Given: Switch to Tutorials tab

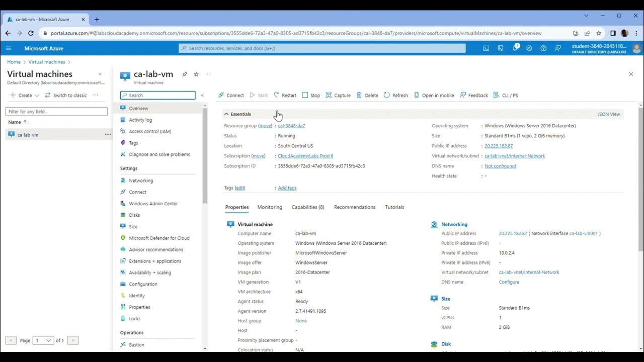Looking at the screenshot, I should (394, 207).
